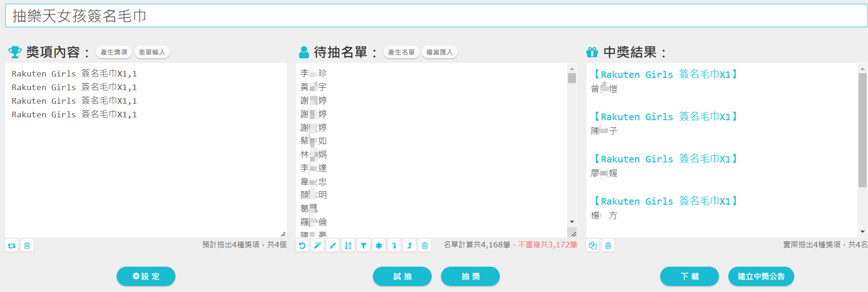Click the winner name starting with 陳

coord(604,131)
